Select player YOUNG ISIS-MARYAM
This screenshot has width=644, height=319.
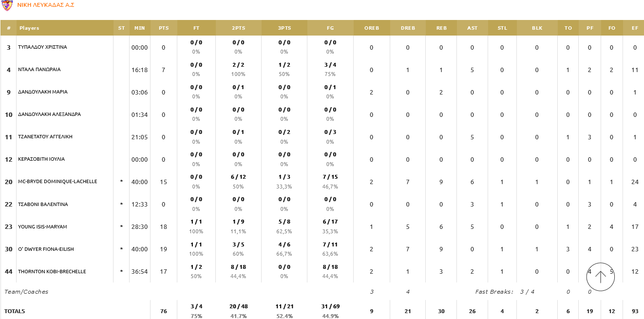click(42, 227)
